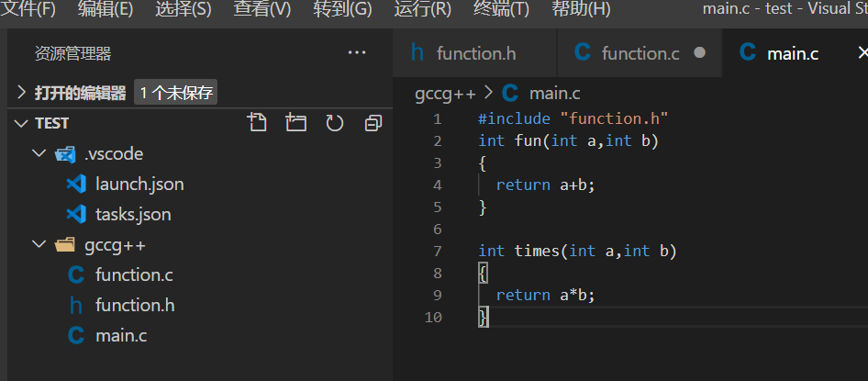Click the 'int fun(int a,int b)' line

tap(569, 140)
